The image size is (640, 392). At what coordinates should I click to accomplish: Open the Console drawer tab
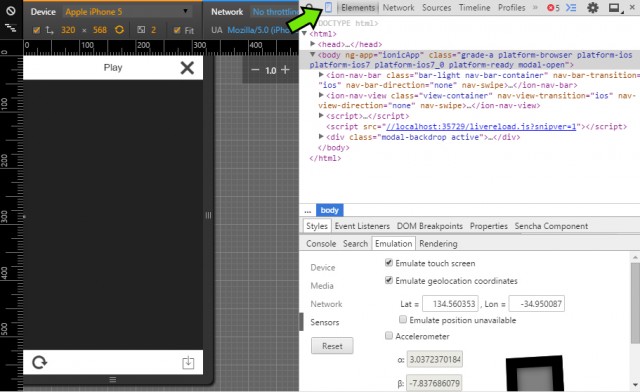321,243
